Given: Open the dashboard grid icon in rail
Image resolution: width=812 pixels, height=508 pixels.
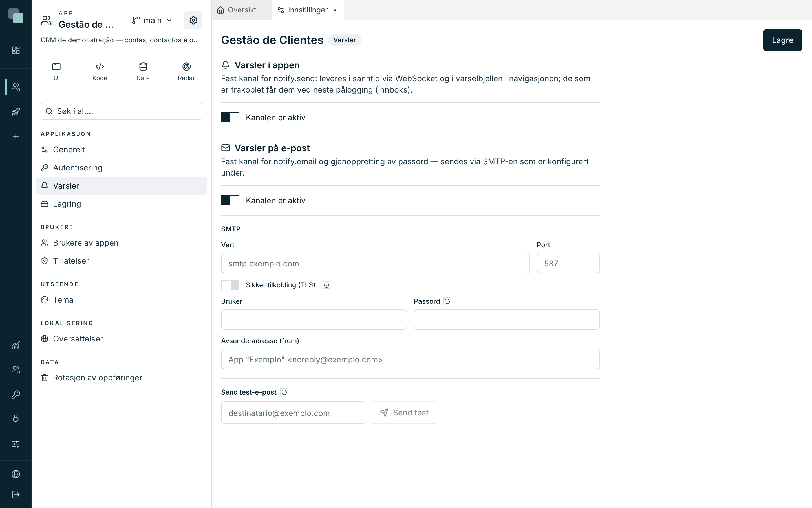Looking at the screenshot, I should click(x=16, y=50).
